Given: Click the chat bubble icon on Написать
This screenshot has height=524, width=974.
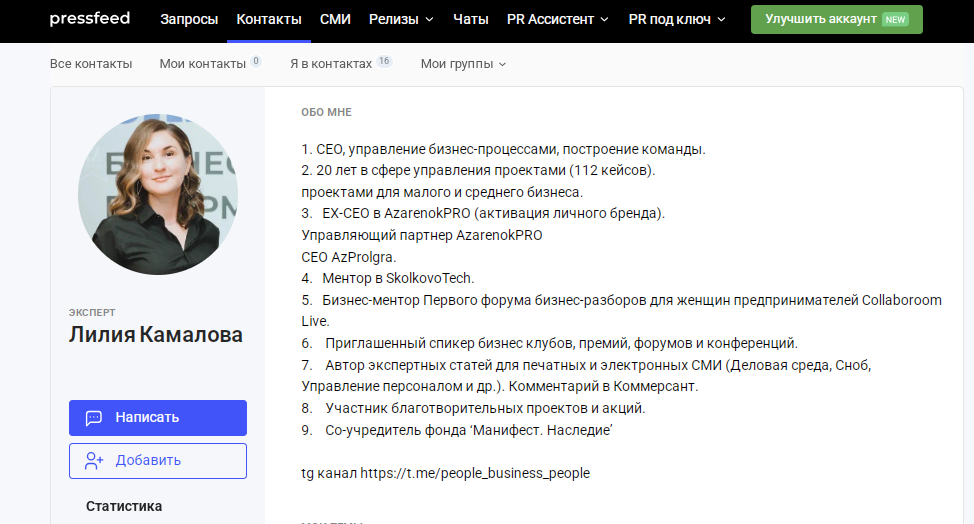Looking at the screenshot, I should [94, 418].
